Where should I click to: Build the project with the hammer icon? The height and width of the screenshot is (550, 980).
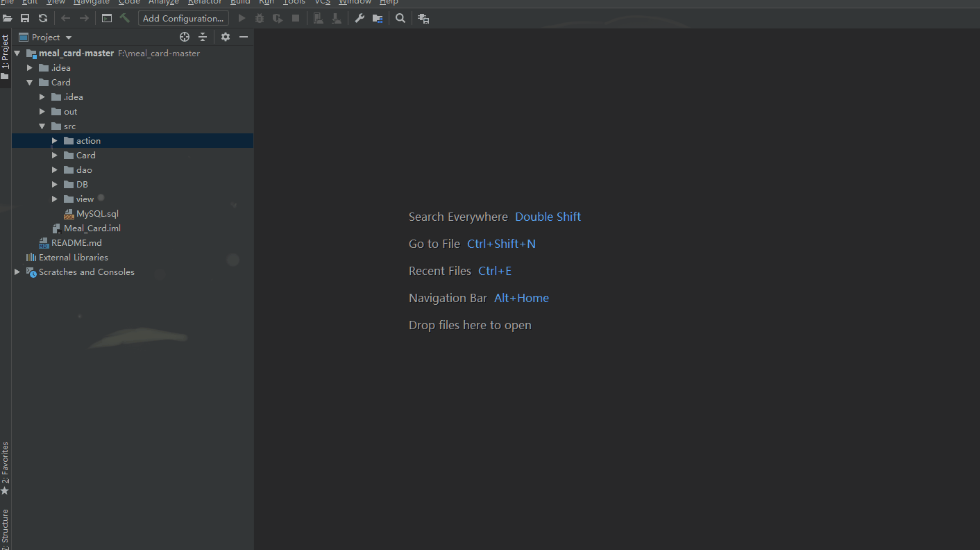[125, 18]
